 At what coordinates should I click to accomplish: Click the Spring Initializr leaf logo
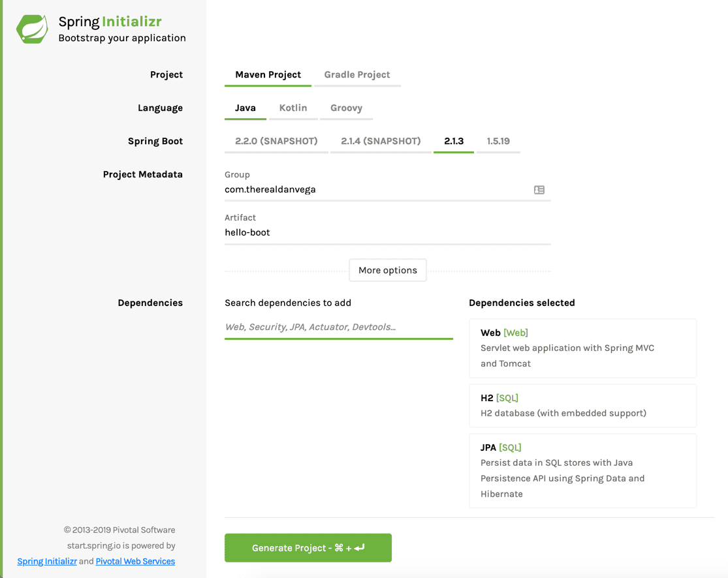pos(32,29)
